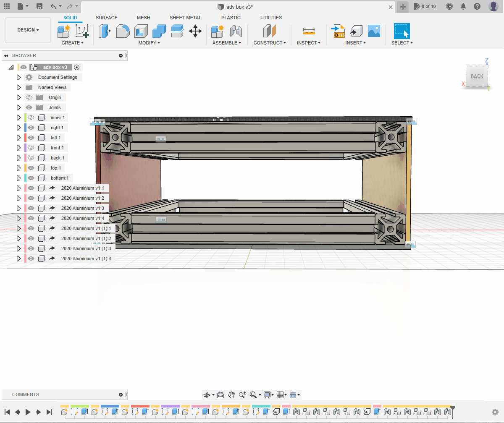
Task: Show the hidden back:1 component
Action: pyautogui.click(x=31, y=158)
